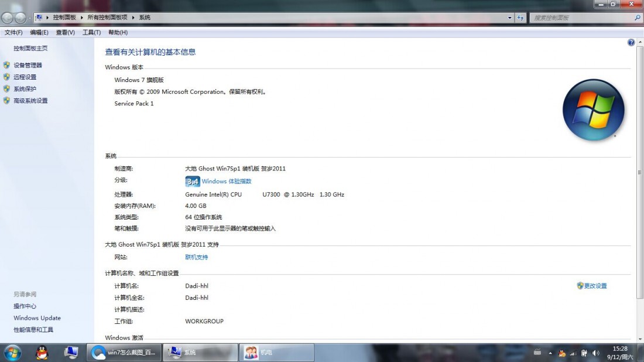Screen dimensions: 644x362
Task: Expand arrow before 控制面板 breadcrumb
Action: point(47,17)
